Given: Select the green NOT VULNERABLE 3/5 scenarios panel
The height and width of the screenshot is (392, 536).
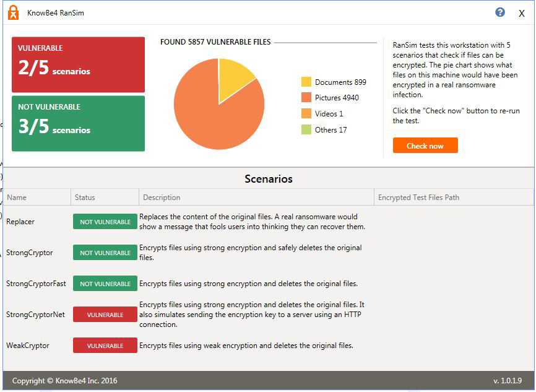Looking at the screenshot, I should click(x=77, y=123).
